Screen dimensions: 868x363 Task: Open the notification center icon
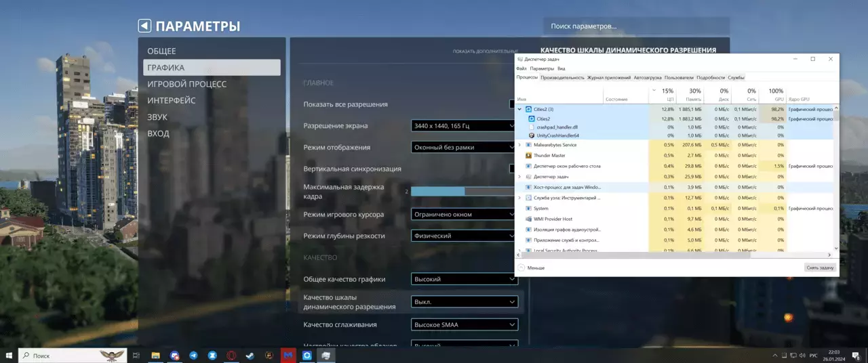click(x=856, y=356)
